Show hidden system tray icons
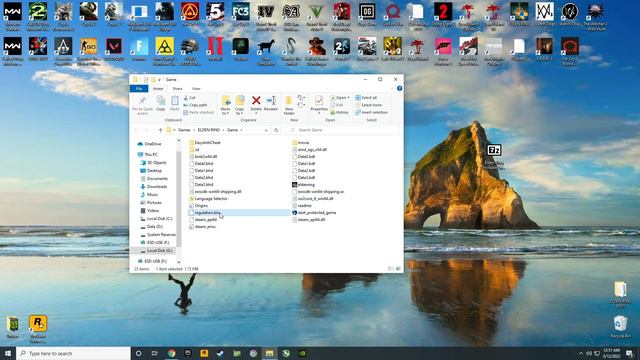 [x=580, y=353]
